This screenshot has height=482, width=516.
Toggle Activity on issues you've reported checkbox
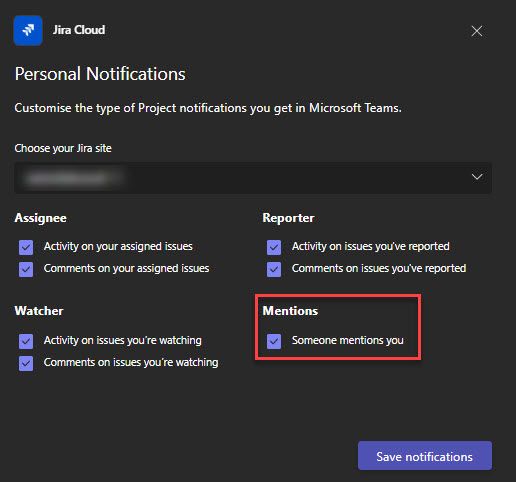click(274, 247)
